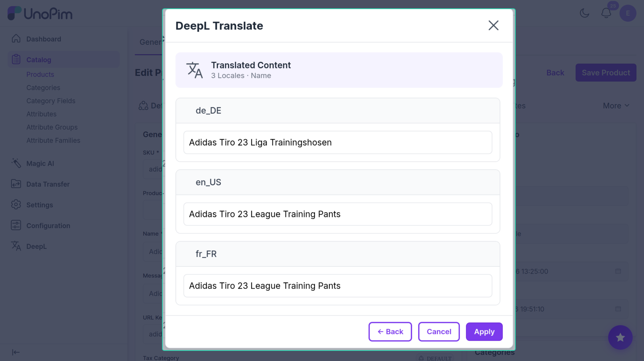Click the fr_FR locale header
The image size is (644, 361).
[x=338, y=254]
